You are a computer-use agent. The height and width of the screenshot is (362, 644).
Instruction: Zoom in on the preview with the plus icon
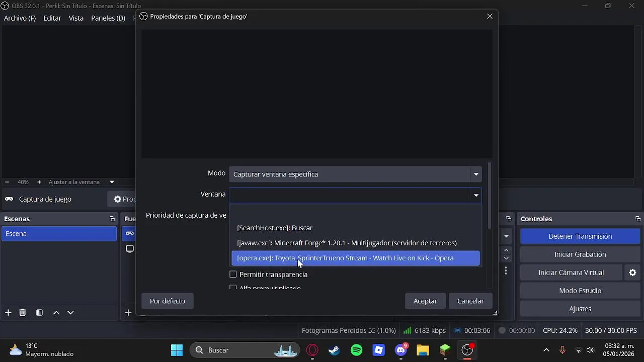39,182
